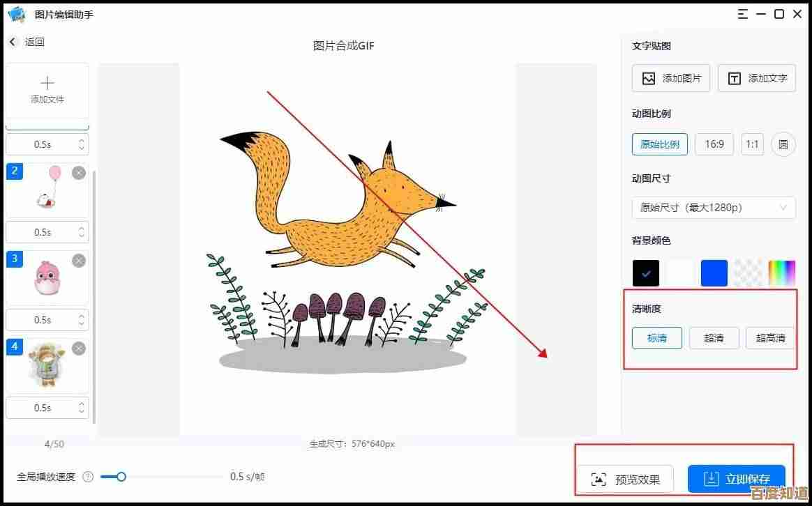Remove frame 2 using its X icon
Image resolution: width=812 pixels, height=506 pixels.
[x=79, y=173]
